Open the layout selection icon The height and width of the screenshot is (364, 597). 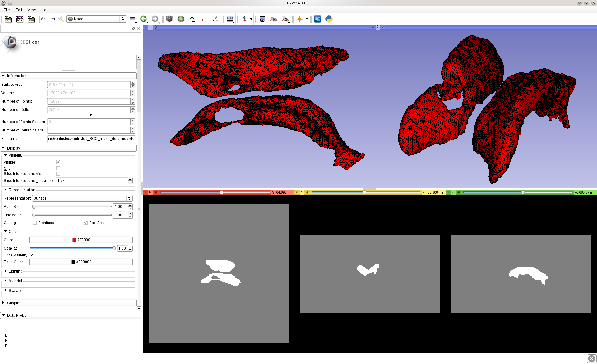click(230, 19)
